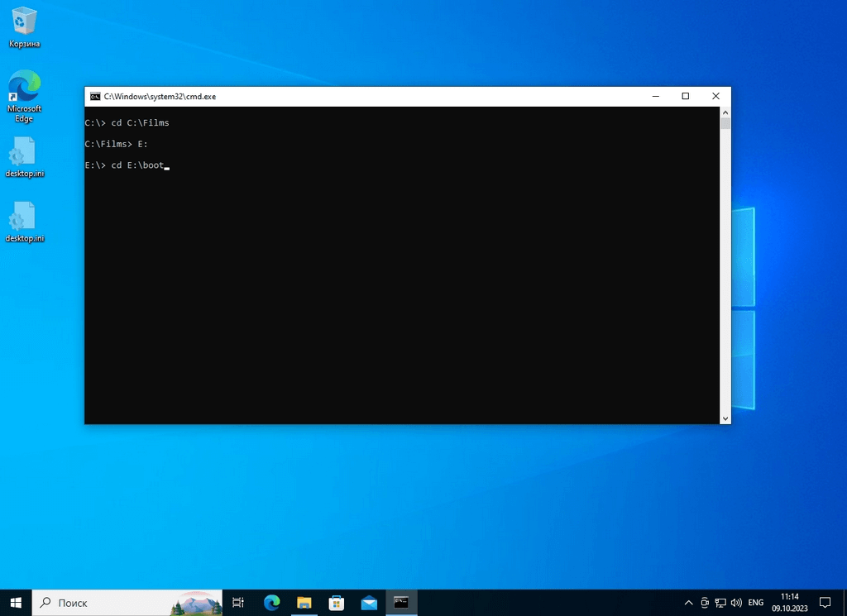Select the Microsoft Edge desktop shortcut

point(24,96)
